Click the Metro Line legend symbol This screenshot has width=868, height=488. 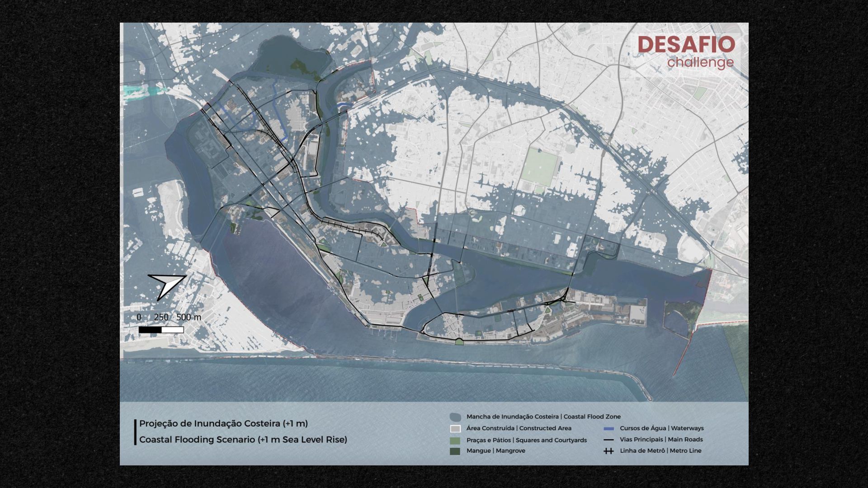[609, 451]
